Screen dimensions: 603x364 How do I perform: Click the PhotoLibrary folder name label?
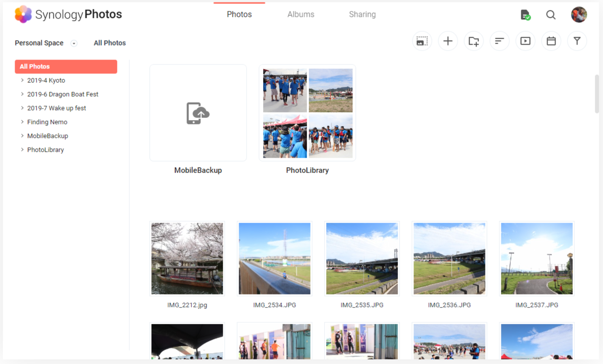(x=307, y=170)
